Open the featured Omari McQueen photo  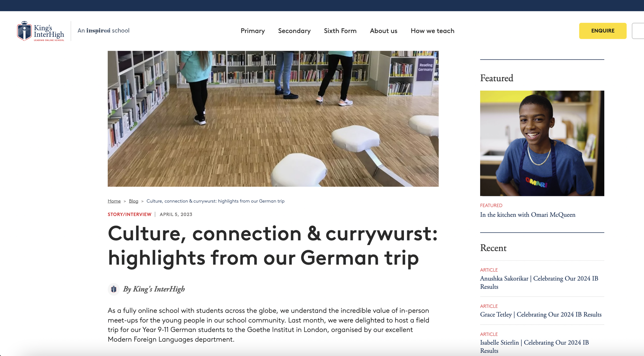542,143
